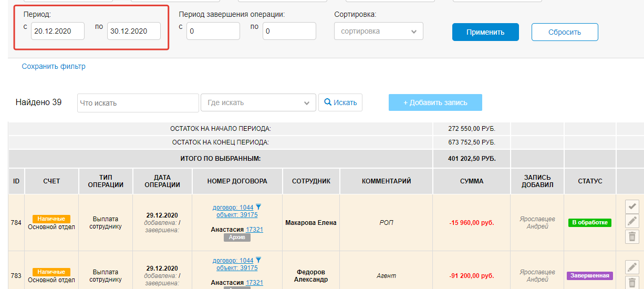This screenshot has height=289, width=644.
Task: Focus the period end date field 30.12.2020
Action: (x=133, y=32)
